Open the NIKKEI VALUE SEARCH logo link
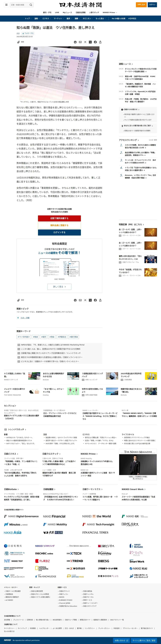This screenshot has height=644, width=161. tap(14, 576)
